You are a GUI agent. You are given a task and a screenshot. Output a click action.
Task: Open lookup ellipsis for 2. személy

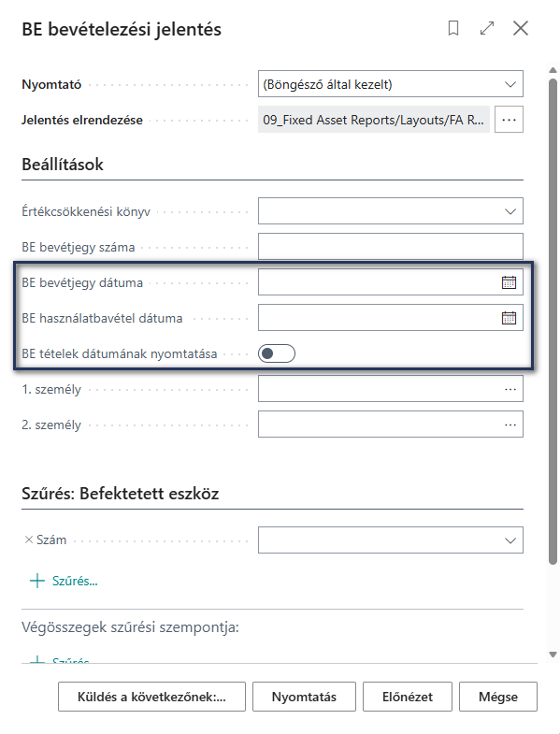click(510, 425)
